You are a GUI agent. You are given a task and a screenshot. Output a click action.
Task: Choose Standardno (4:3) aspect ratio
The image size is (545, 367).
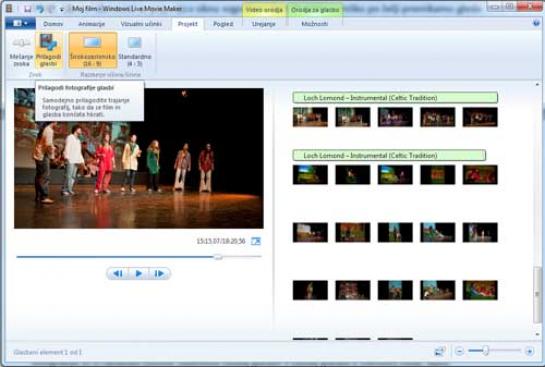click(135, 51)
